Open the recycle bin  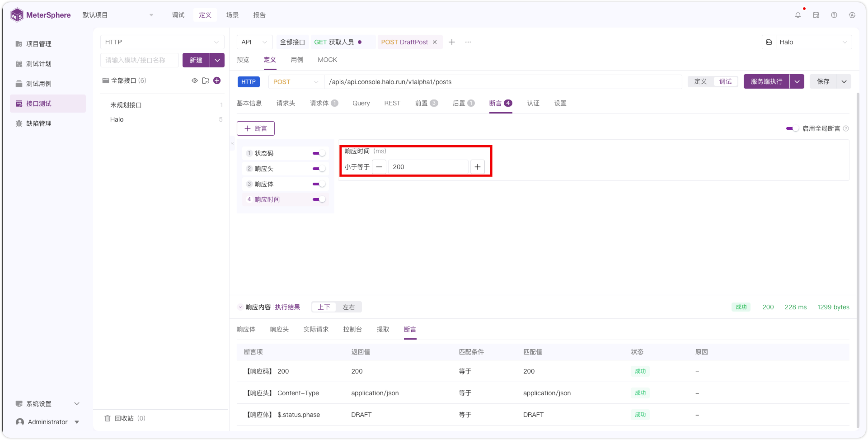pyautogui.click(x=125, y=418)
